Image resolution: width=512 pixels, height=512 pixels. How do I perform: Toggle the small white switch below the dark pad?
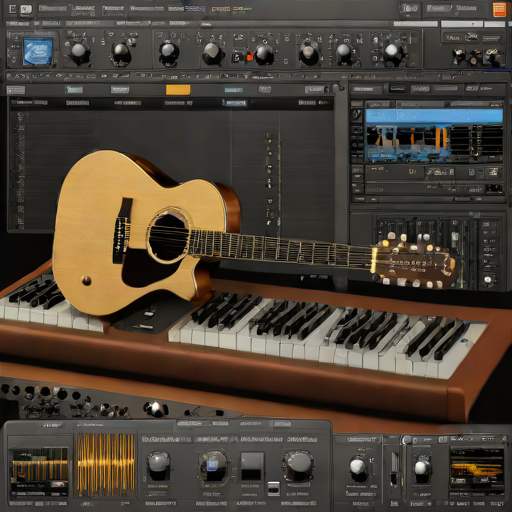pos(274,489)
